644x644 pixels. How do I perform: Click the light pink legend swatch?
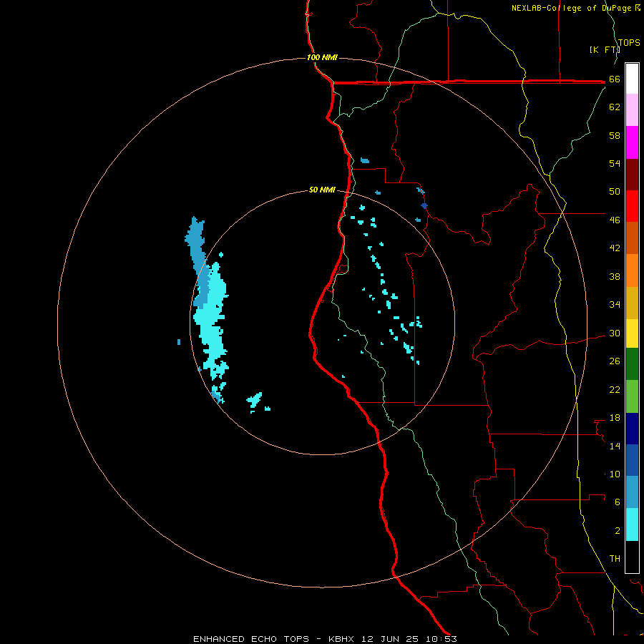632,110
